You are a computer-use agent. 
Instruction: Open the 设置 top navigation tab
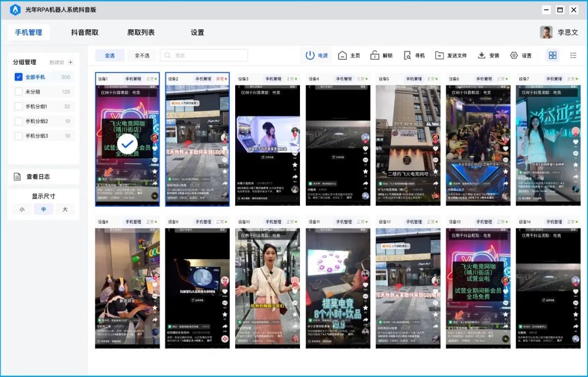click(197, 32)
